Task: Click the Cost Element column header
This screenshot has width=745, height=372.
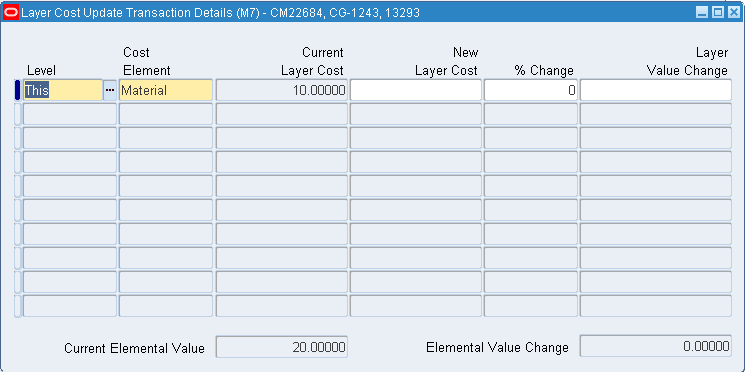Action: tap(147, 61)
